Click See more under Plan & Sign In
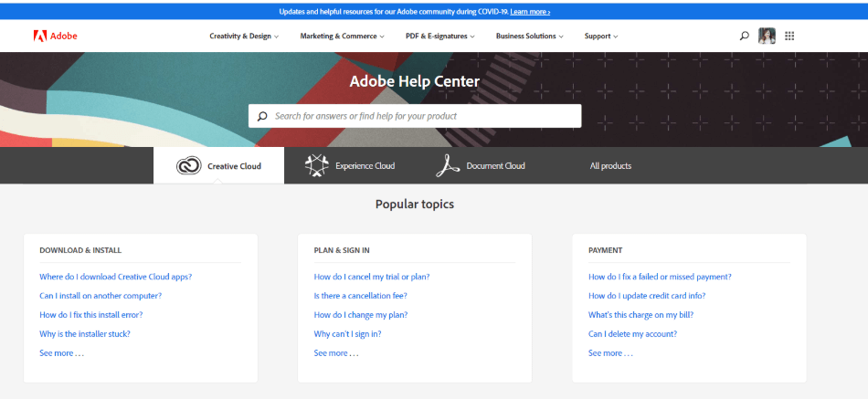The height and width of the screenshot is (399, 868). click(x=336, y=353)
